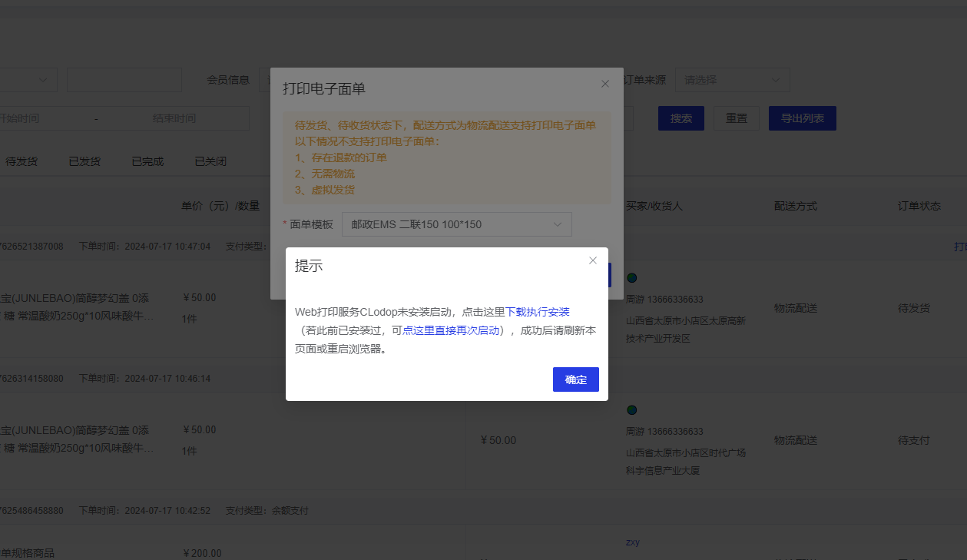This screenshot has height=560, width=967.
Task: Expand the top-left filter dropdown chevron
Action: pos(42,80)
